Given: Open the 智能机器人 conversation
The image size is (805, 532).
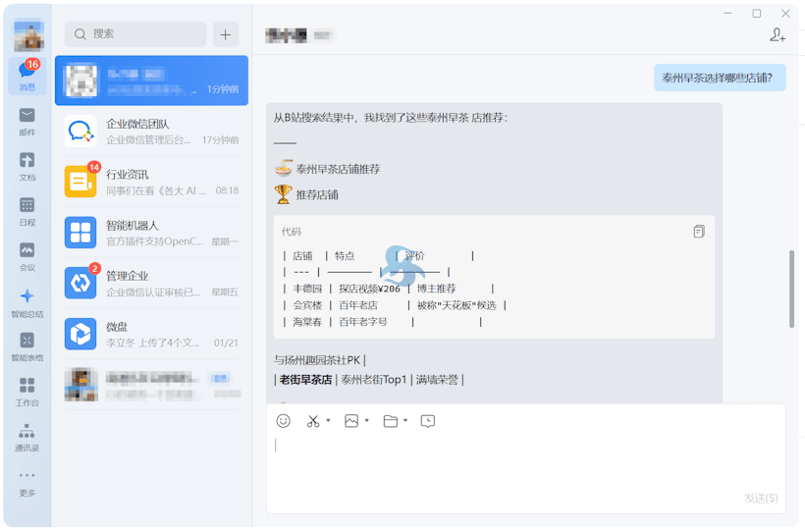Looking at the screenshot, I should point(151,233).
